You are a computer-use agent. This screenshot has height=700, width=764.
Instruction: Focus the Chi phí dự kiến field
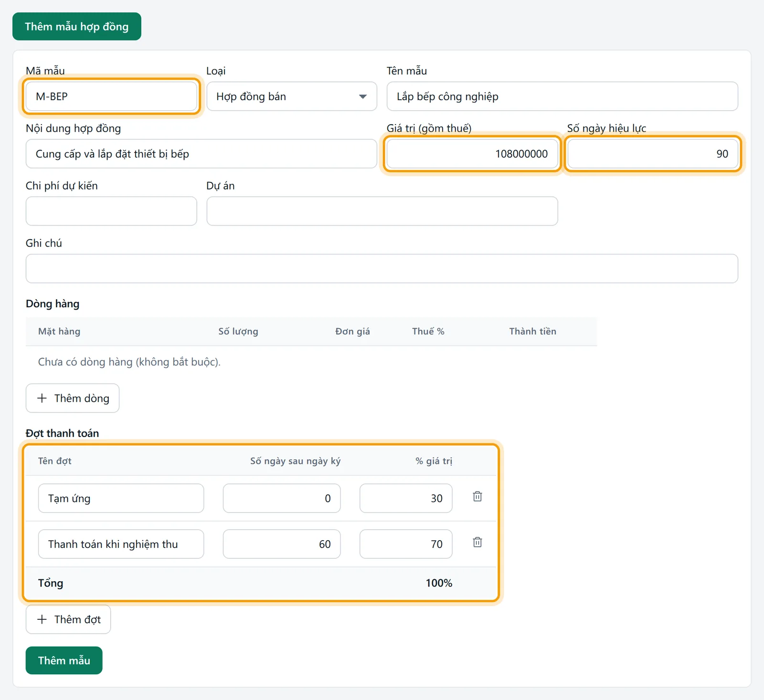[111, 211]
